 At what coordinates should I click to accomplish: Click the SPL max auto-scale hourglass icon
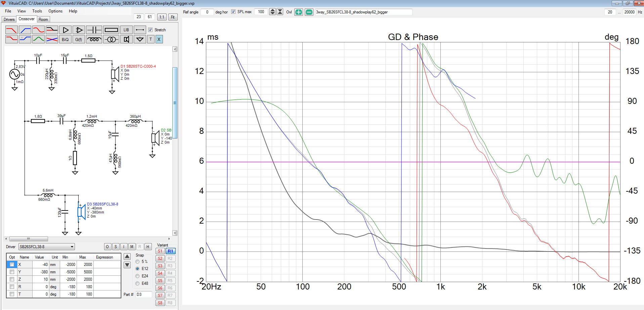280,12
